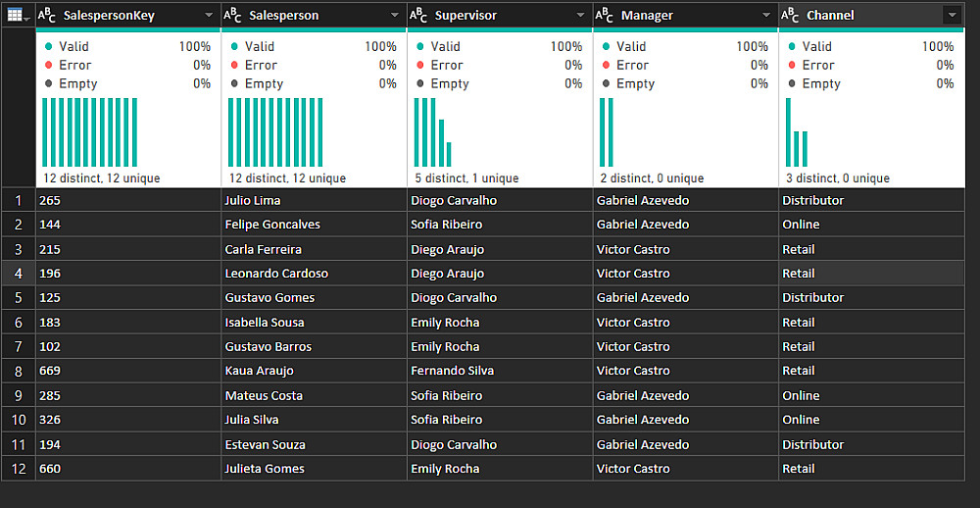
Task: Open the Manager column data type icon
Action: coord(605,16)
